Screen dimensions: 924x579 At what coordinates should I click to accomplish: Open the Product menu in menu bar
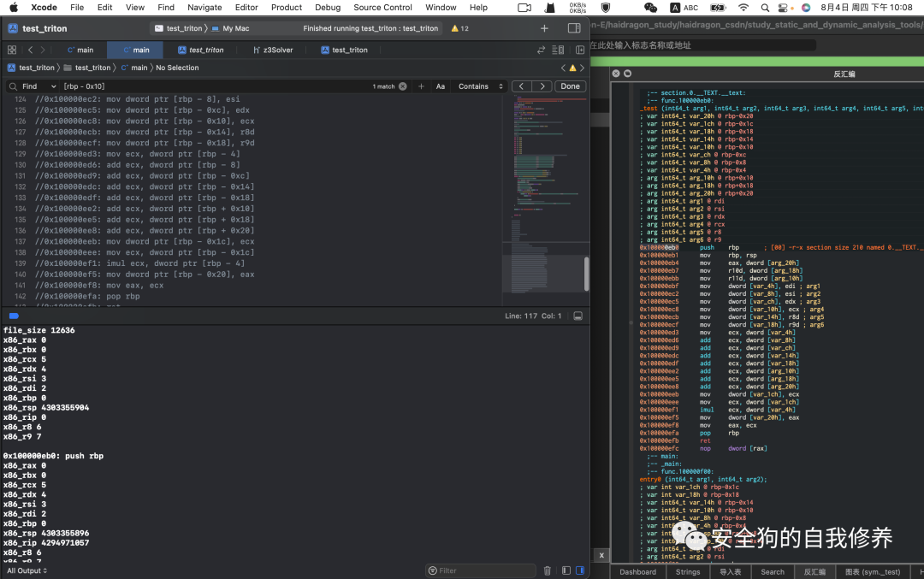[x=287, y=8]
